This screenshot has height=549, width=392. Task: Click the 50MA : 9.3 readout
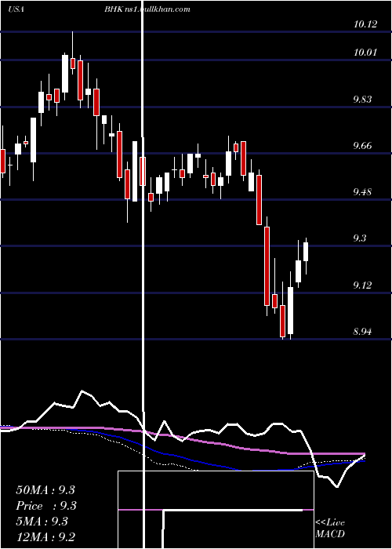point(45,490)
